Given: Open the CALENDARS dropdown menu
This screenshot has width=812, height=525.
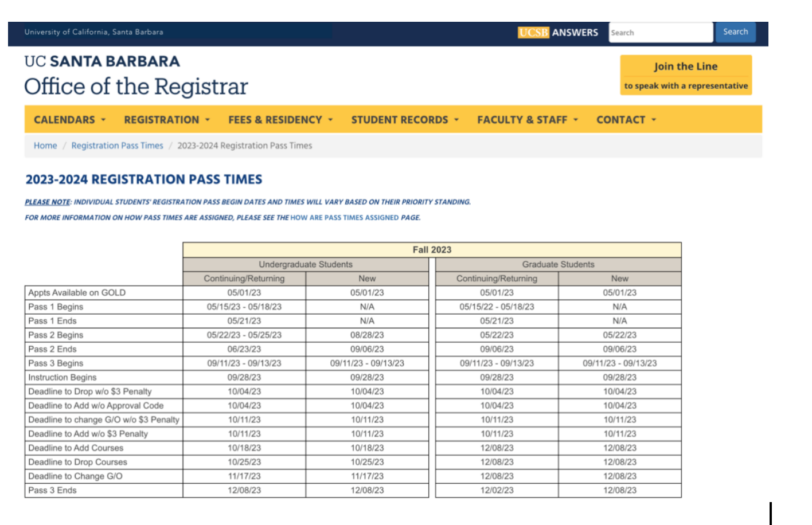Looking at the screenshot, I should pos(69,120).
